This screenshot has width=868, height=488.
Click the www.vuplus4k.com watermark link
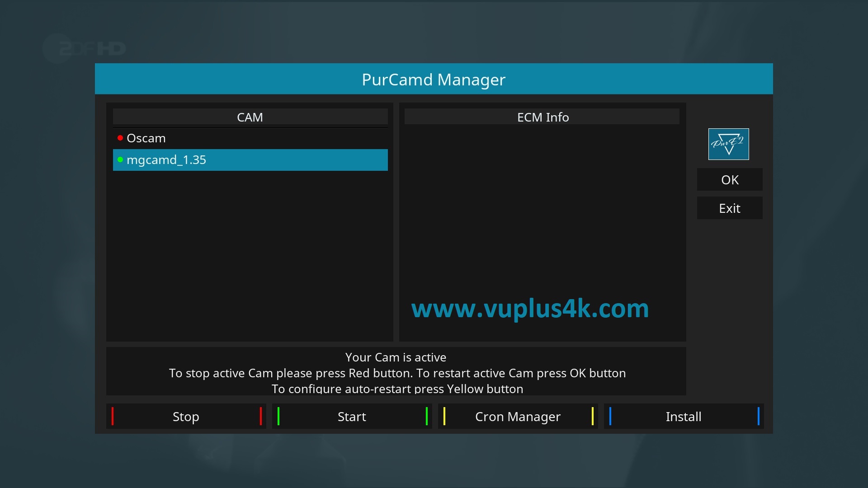click(x=530, y=309)
